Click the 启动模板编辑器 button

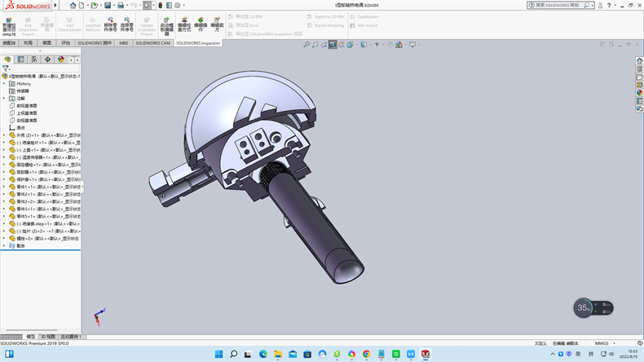[166, 24]
